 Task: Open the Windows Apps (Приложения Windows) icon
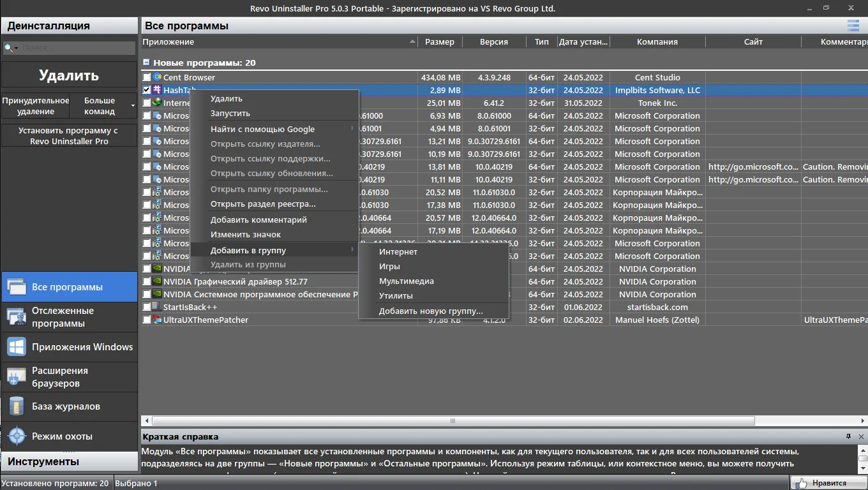point(16,347)
